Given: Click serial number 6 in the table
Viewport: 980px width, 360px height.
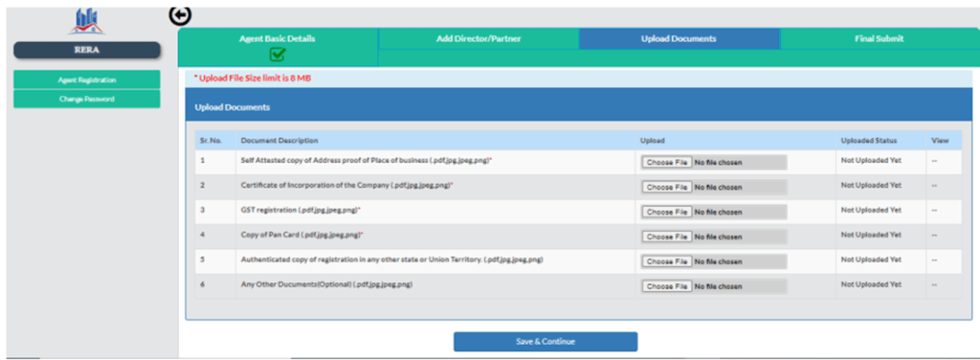Looking at the screenshot, I should 203,283.
